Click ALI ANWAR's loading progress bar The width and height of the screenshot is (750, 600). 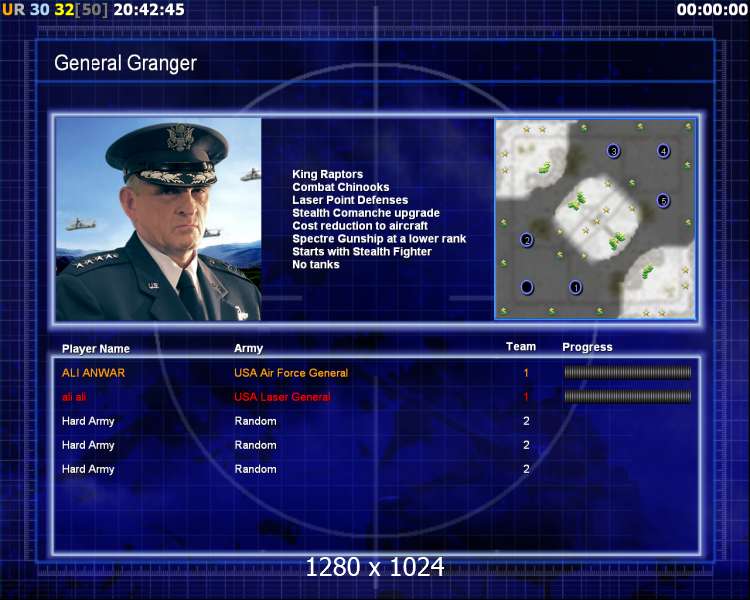(x=628, y=372)
